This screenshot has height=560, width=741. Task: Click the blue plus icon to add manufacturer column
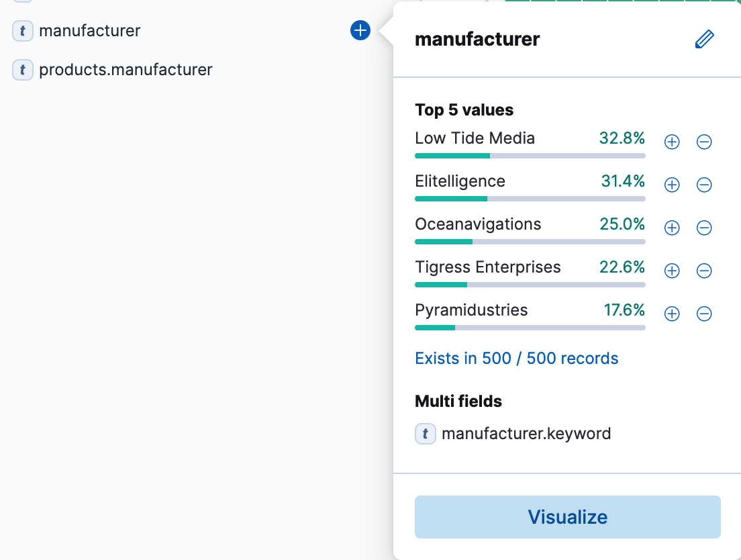(360, 30)
